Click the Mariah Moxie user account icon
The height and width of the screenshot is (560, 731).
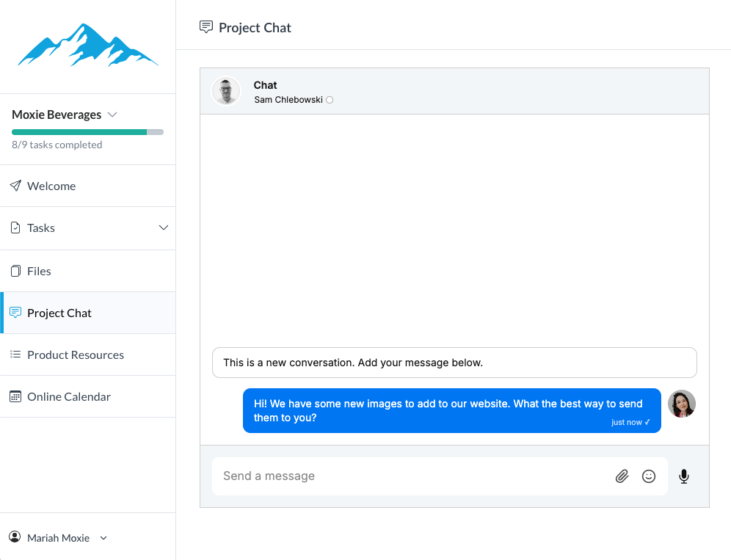(15, 537)
